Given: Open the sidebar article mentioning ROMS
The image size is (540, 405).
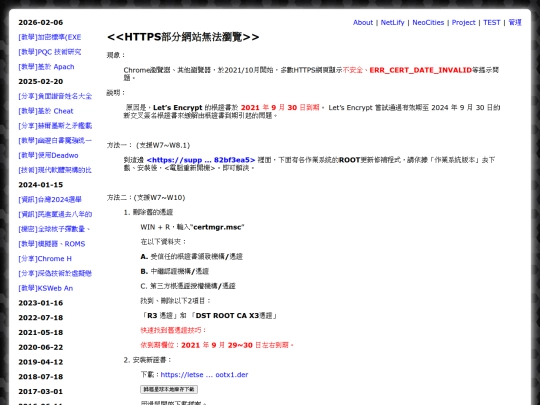Looking at the screenshot, I should [52, 244].
